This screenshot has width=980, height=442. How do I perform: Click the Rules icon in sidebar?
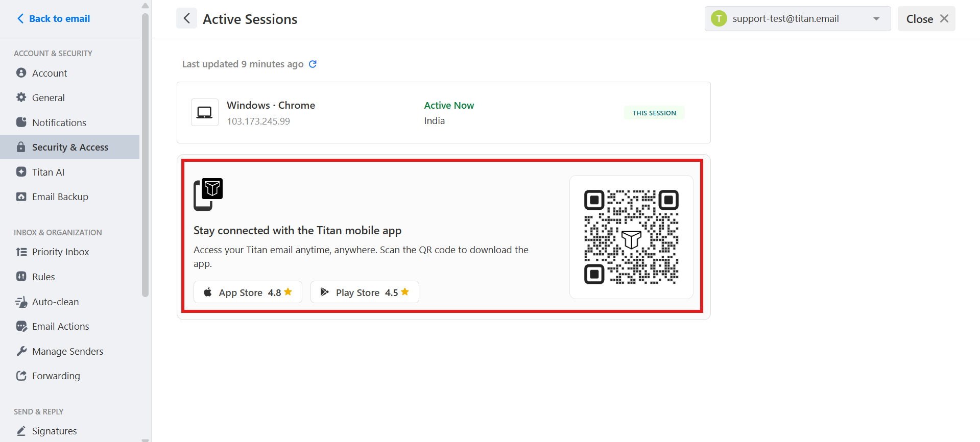coord(21,277)
